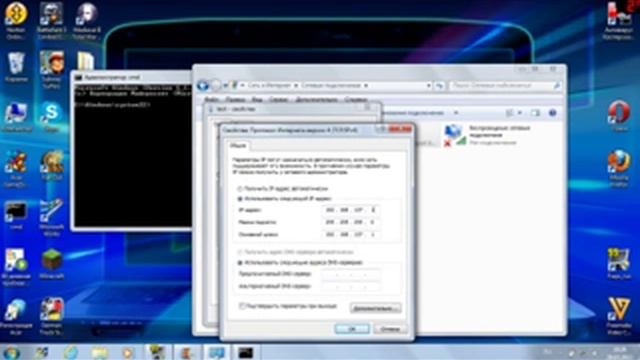This screenshot has height=360, width=640.
Task: Open Explorer help with the question-mark icon
Action: (x=552, y=113)
